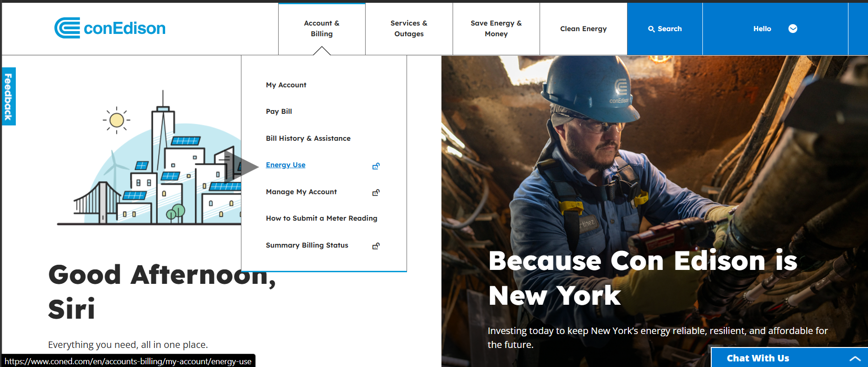
Task: Open How to Submit a Meter Reading
Action: [x=321, y=218]
